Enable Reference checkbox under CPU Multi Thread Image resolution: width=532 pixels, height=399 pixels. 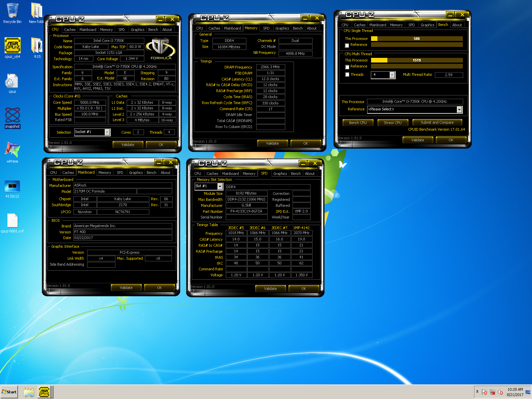click(x=347, y=67)
